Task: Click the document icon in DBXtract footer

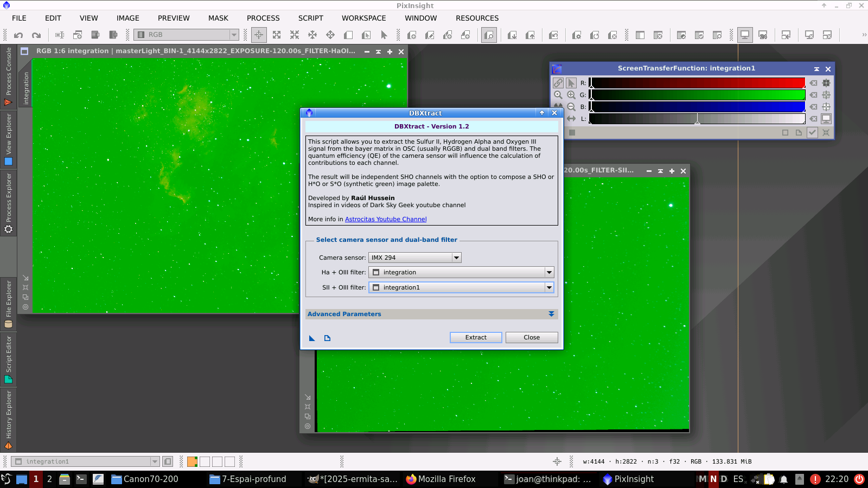Action: [327, 338]
